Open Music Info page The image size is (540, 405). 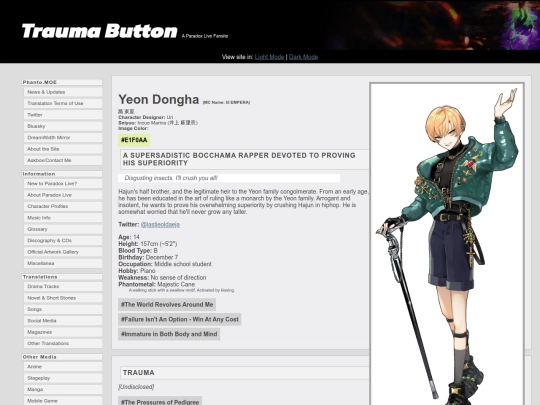pos(63,218)
